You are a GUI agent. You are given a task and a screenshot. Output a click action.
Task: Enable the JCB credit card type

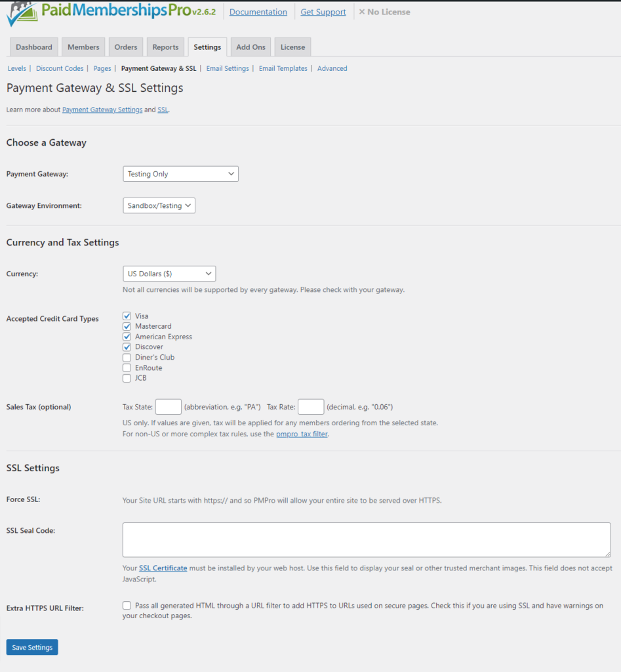tap(127, 378)
